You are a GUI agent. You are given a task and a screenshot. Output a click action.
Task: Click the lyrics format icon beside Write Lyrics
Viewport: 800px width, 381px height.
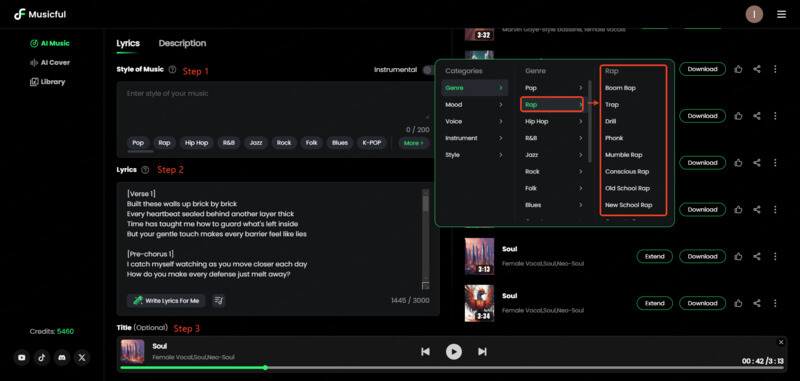pos(219,300)
